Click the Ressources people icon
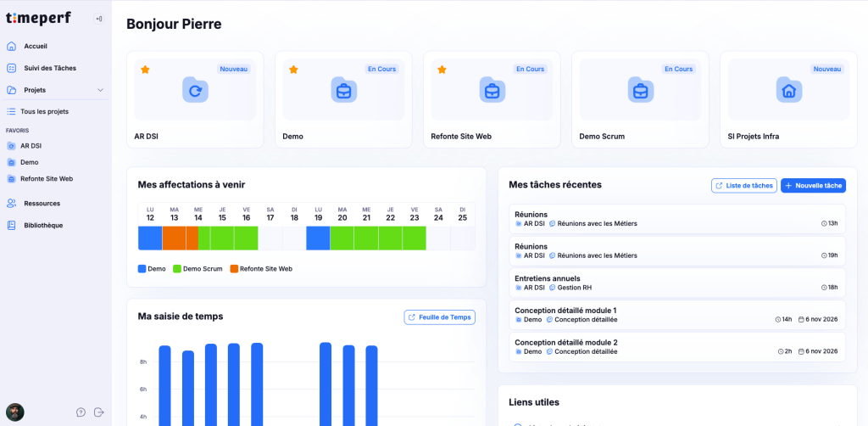This screenshot has width=868, height=426. (11, 204)
